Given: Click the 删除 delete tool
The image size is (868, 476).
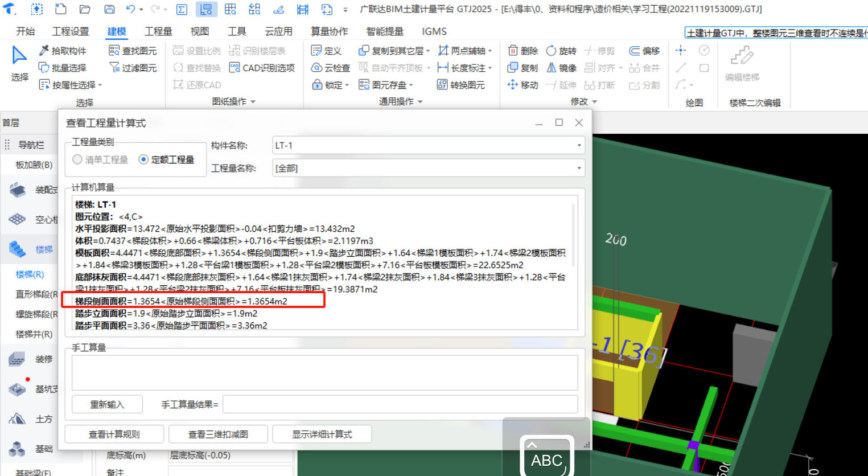Looking at the screenshot, I should [x=523, y=51].
